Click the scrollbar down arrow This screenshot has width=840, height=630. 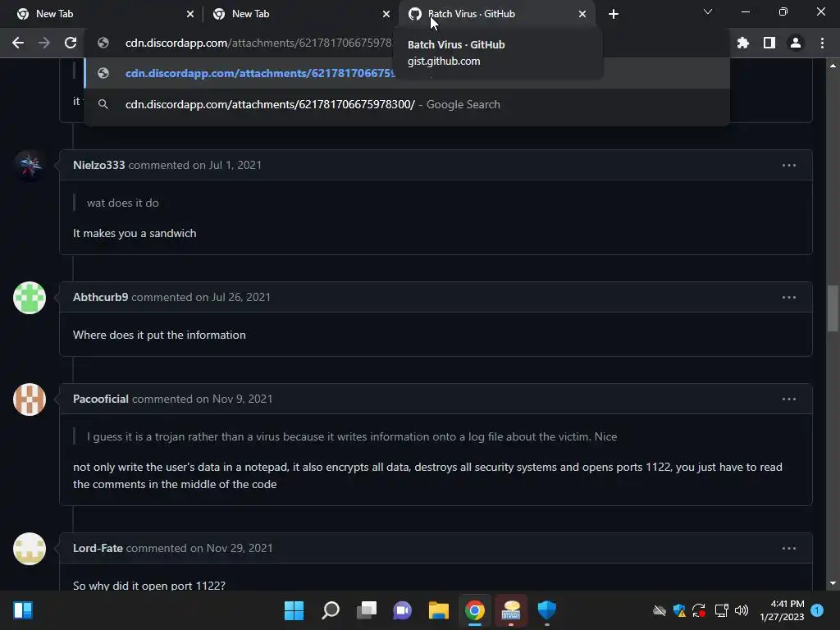(833, 583)
